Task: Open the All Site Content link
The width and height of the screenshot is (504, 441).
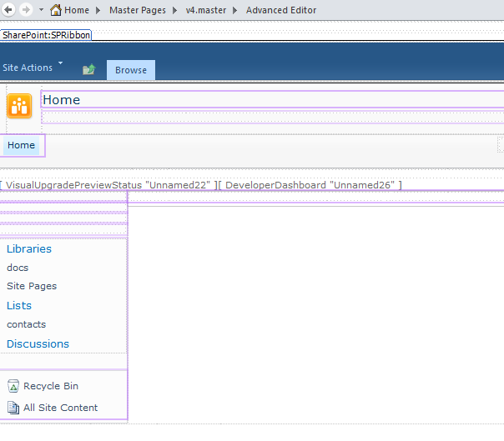Action: (x=60, y=408)
